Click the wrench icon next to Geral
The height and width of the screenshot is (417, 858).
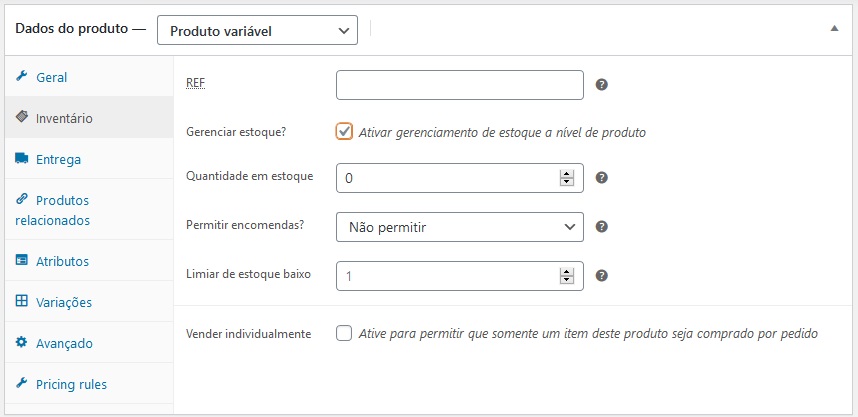click(21, 76)
